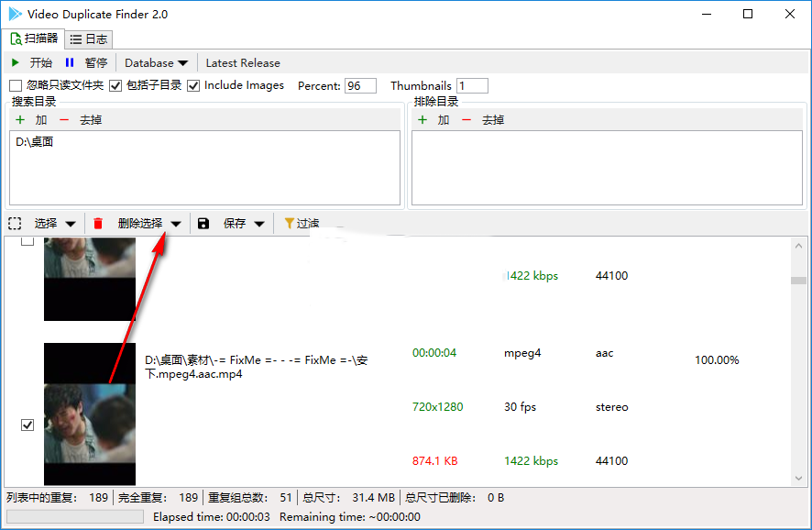Click the 总尺寸 31.4 MB status entry

[x=348, y=497]
